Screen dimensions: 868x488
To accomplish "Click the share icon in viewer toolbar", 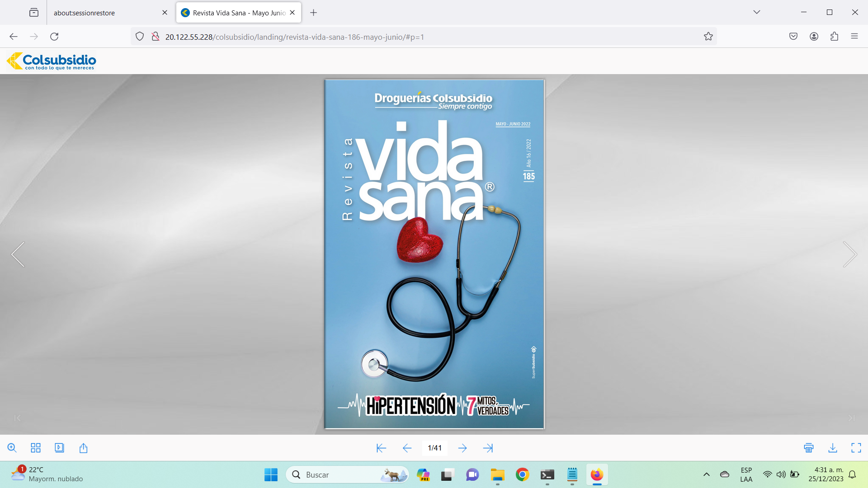I will (83, 448).
